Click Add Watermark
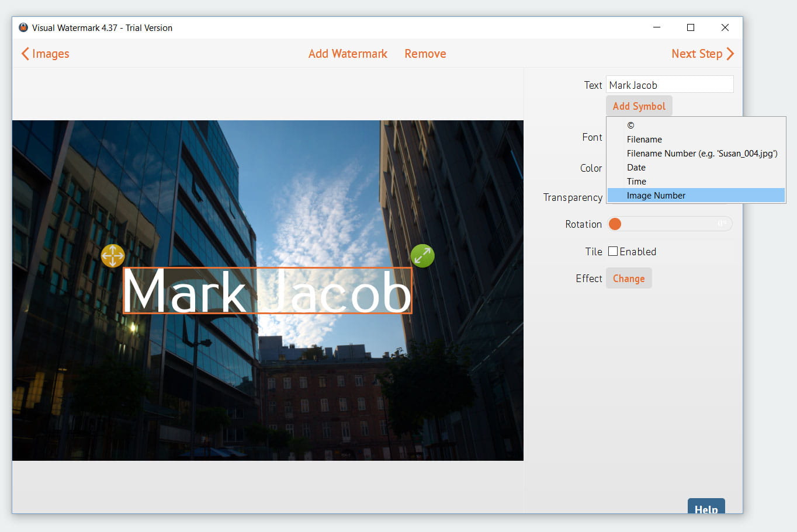 coord(348,54)
